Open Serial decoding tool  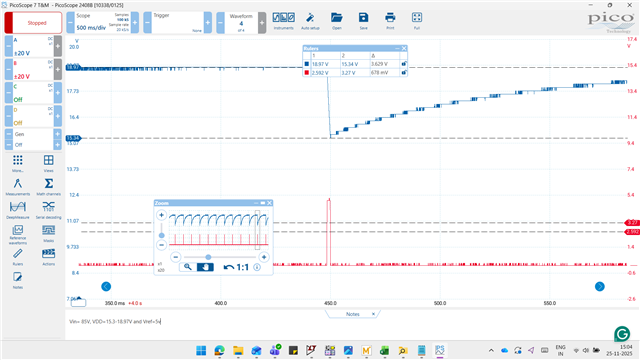tap(48, 210)
